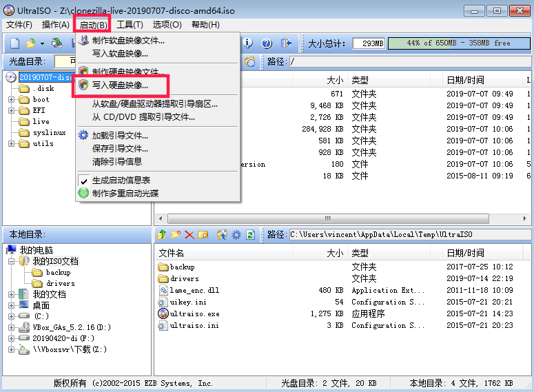Viewport: 534px width, 392px height.
Task: Click the horizontal scrollbar thumb of disc list
Action: [328, 218]
